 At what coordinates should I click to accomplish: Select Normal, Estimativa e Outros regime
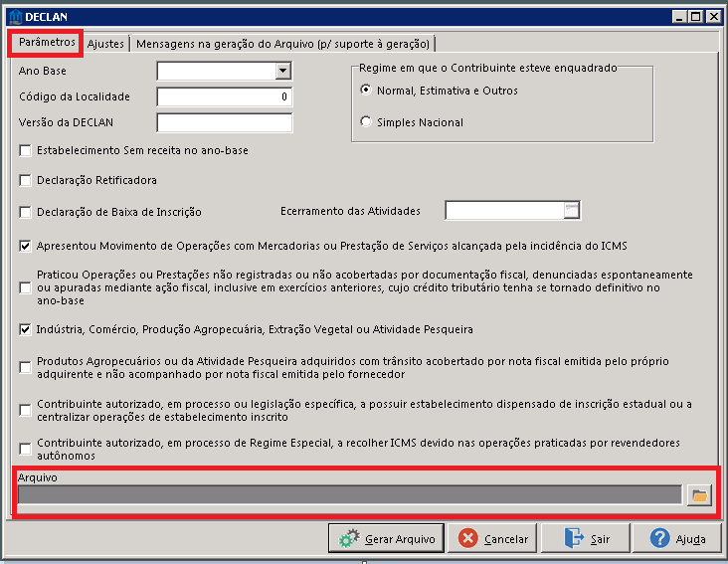[x=366, y=90]
